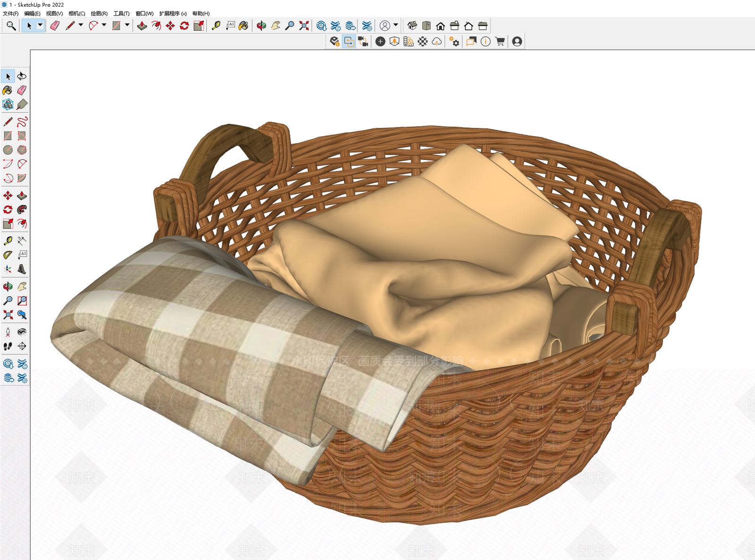Image resolution: width=755 pixels, height=560 pixels.
Task: Open the user account dropdown arrow
Action: click(x=395, y=25)
